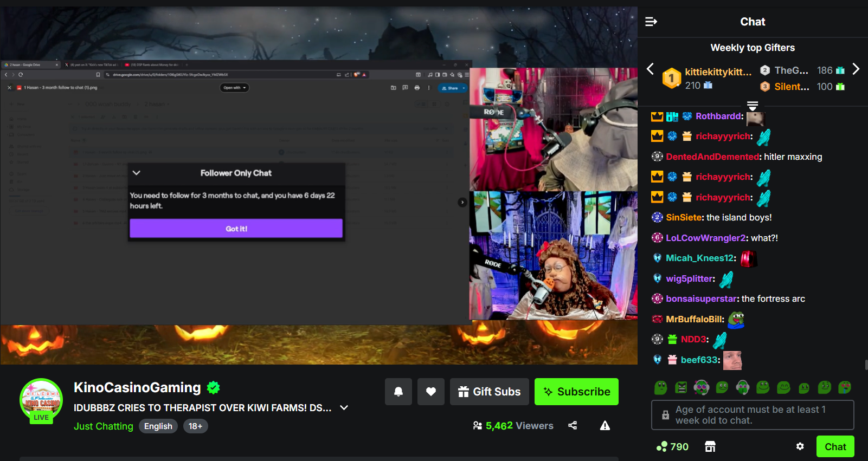Viewport: 868px width, 461px height.
Task: Click the face emote in beef633's message
Action: [732, 360]
